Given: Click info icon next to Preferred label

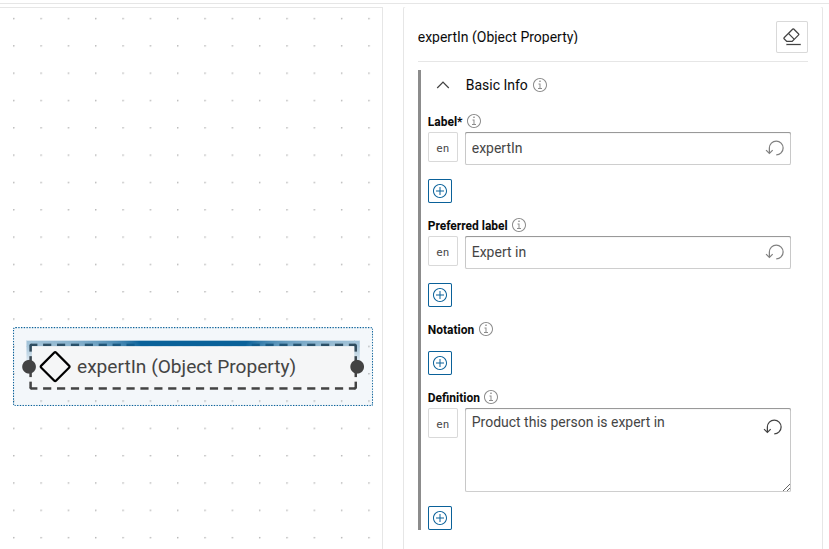Looking at the screenshot, I should (519, 225).
